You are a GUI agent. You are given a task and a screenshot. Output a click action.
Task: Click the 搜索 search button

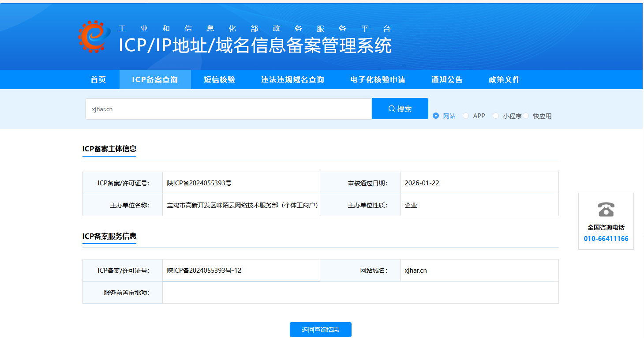tap(400, 109)
